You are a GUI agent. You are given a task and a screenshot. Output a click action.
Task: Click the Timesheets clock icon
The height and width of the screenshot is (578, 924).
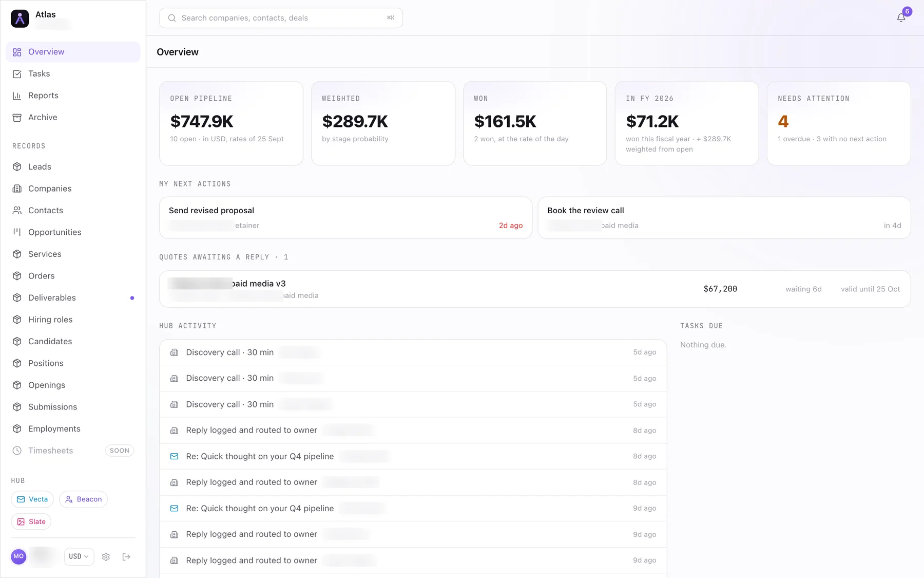coord(17,451)
